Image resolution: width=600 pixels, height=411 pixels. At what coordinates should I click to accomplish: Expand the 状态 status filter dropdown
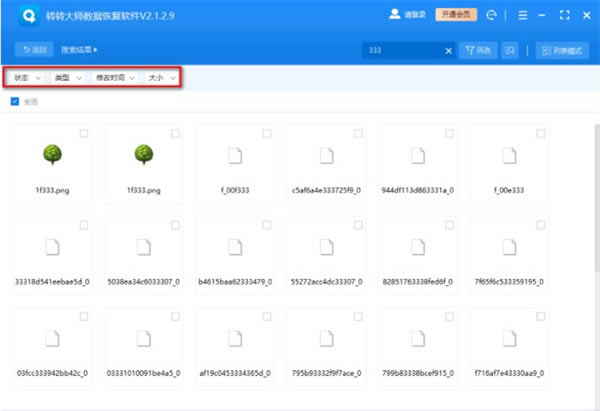click(27, 77)
